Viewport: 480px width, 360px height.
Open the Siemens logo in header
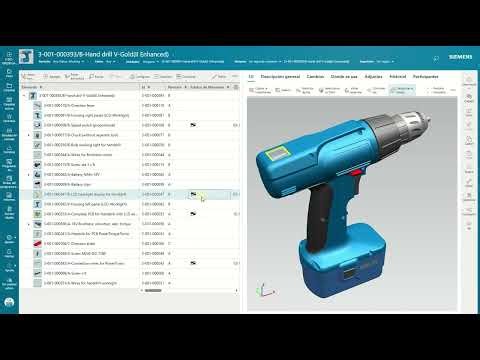[x=460, y=57]
